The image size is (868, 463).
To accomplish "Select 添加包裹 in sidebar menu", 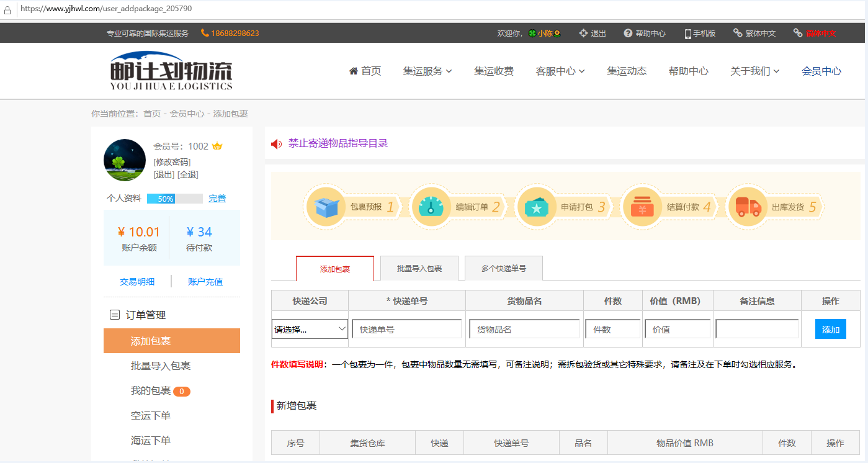I will pyautogui.click(x=172, y=341).
